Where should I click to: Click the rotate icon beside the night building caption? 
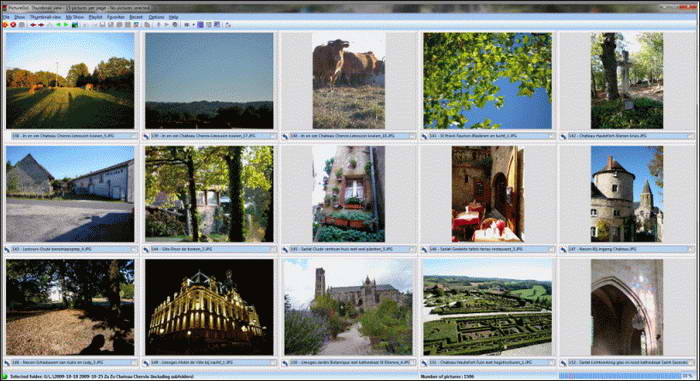146,363
